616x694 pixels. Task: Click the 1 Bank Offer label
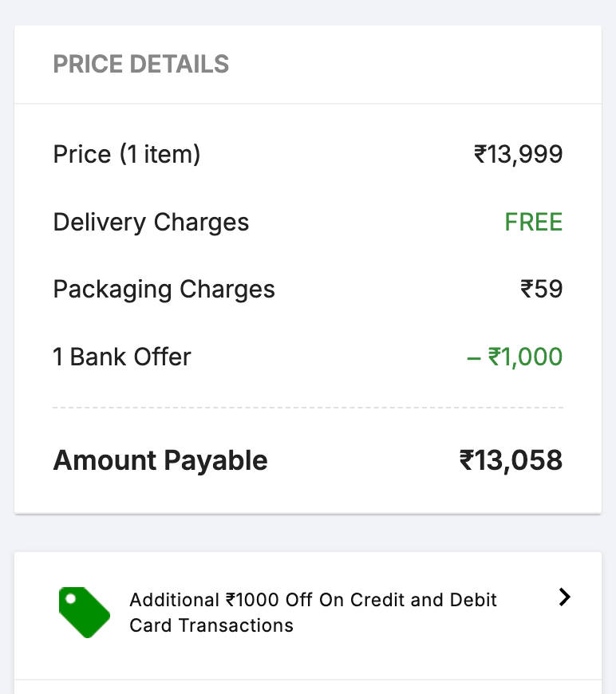tap(122, 357)
